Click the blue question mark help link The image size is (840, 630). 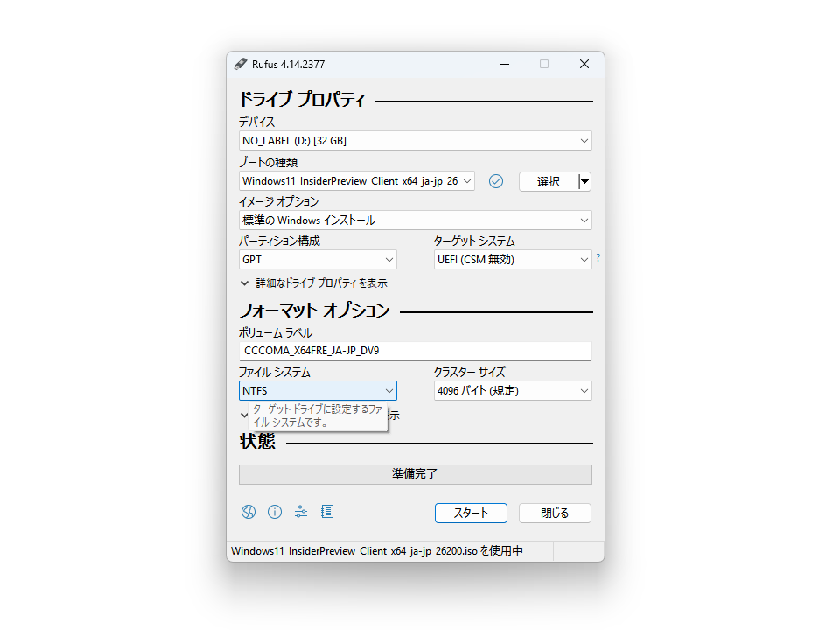coord(598,257)
